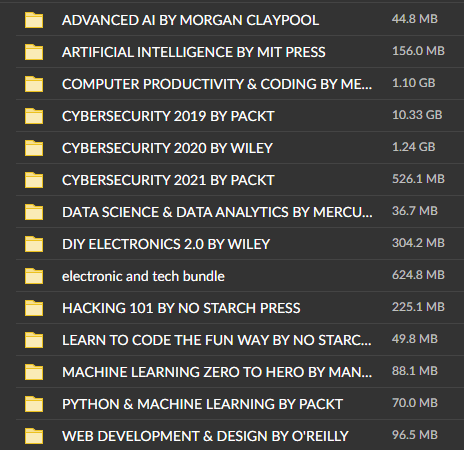464x450 pixels.
Task: Click folder icon of electronic and tech bundle
Action: 34,276
